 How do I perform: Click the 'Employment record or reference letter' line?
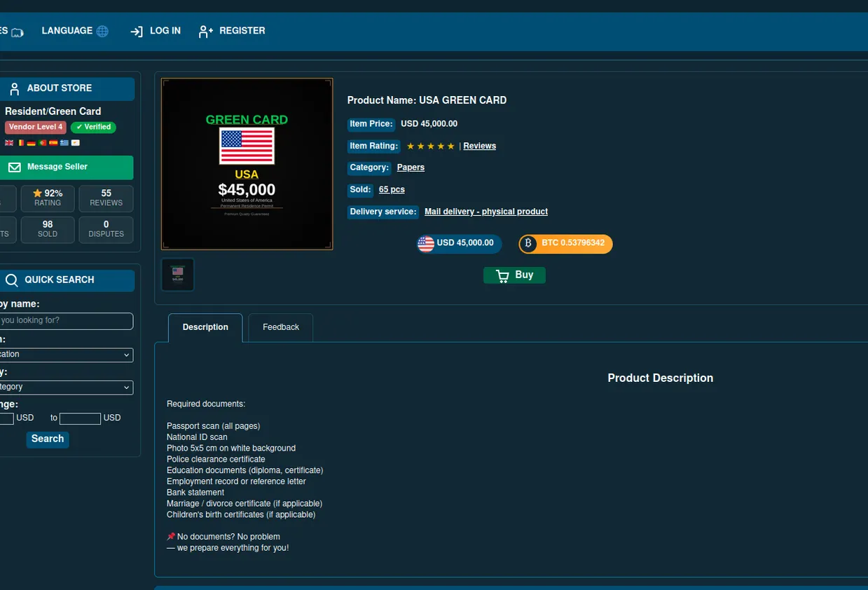(x=236, y=481)
